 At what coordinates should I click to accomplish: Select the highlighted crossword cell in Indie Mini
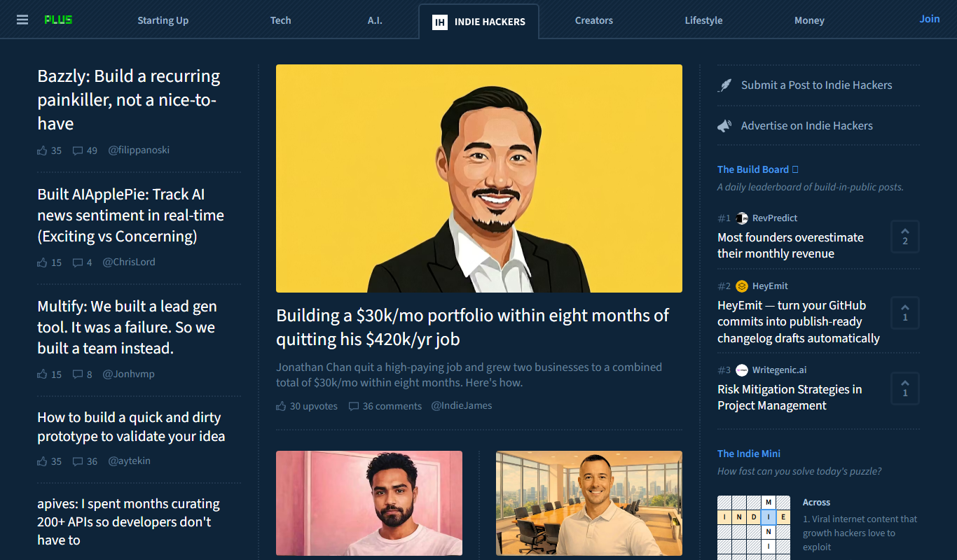pos(769,517)
